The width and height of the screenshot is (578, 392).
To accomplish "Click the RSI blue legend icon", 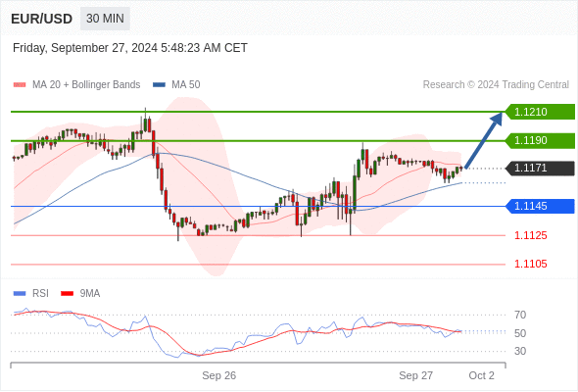I will coord(20,294).
